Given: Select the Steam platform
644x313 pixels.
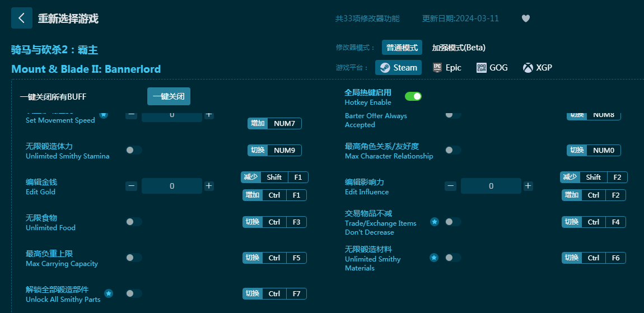Looking at the screenshot, I should (x=398, y=68).
